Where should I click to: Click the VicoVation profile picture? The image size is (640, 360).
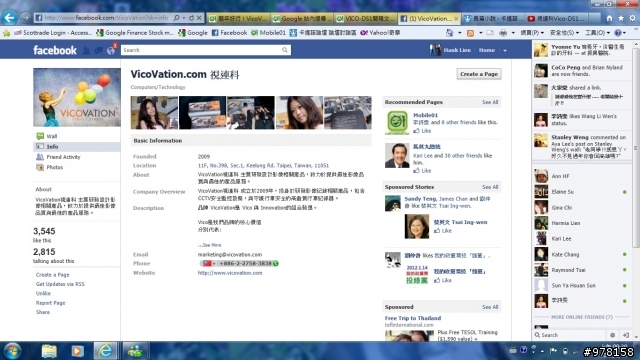click(77, 97)
